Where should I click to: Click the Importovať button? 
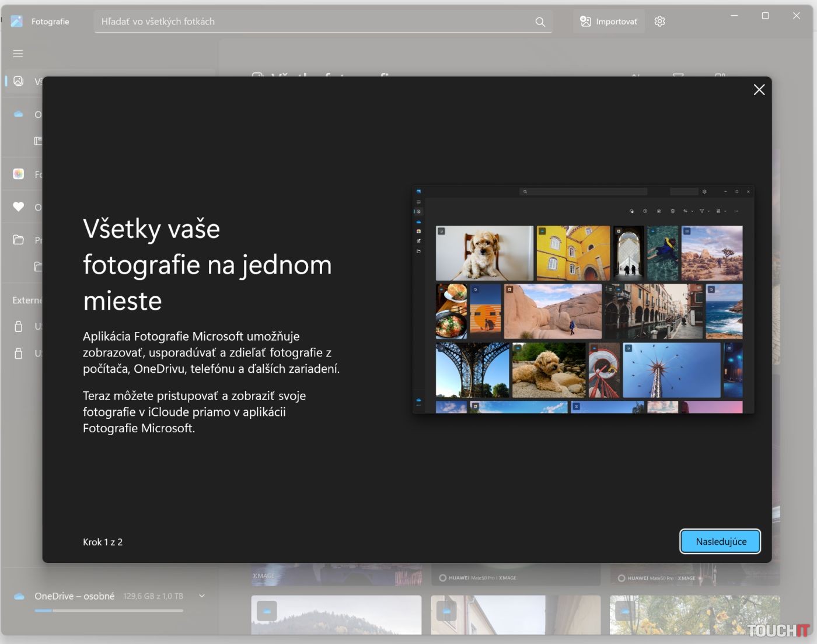pyautogui.click(x=609, y=22)
